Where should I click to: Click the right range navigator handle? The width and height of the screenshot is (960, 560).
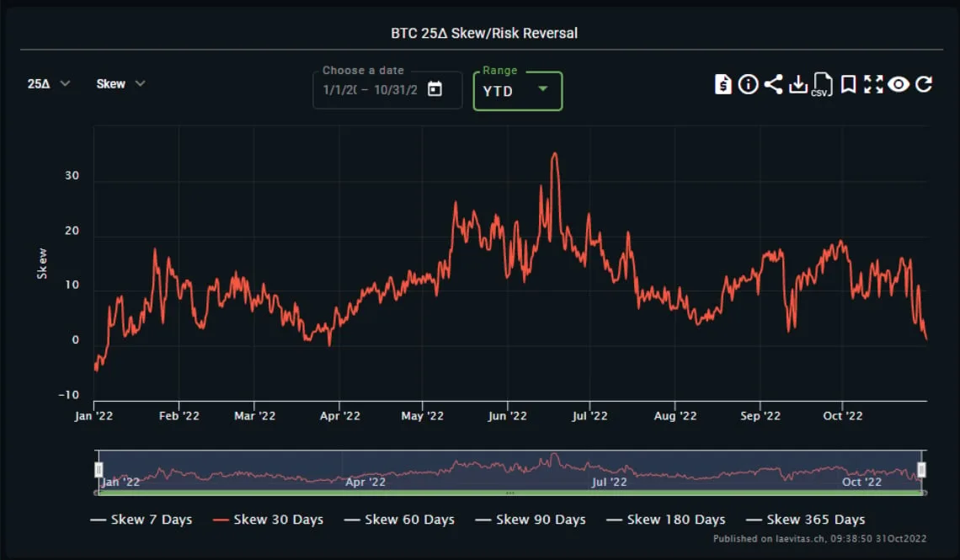coord(921,470)
